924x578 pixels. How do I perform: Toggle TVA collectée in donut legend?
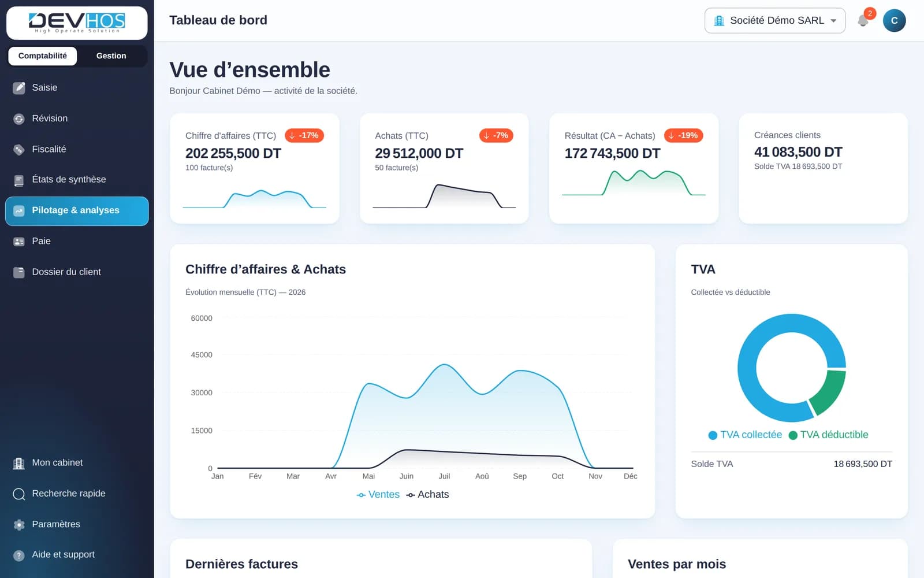coord(745,435)
